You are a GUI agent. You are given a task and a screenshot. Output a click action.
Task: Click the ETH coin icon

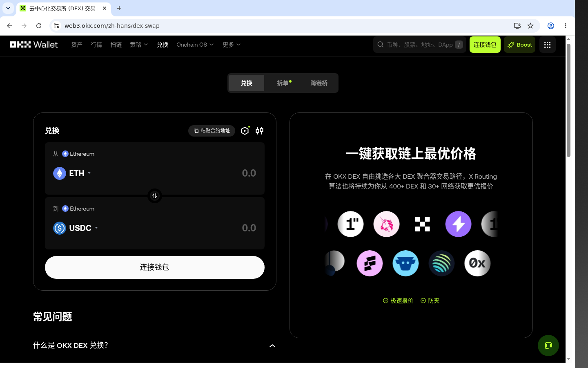60,173
